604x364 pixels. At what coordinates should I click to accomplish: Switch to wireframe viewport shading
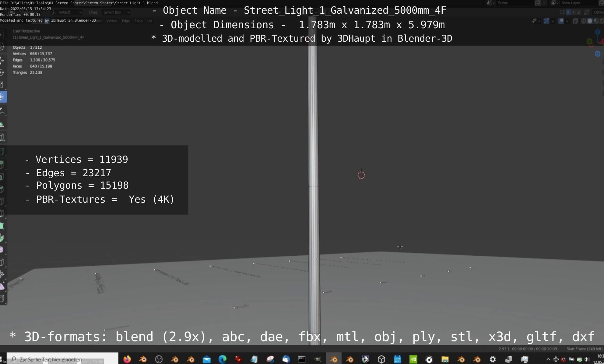[x=584, y=21]
